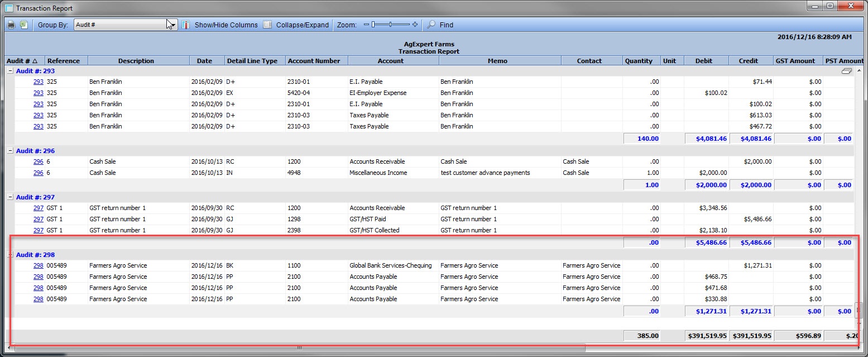868x357 pixels.
Task: Print the transaction report
Action: pos(11,25)
